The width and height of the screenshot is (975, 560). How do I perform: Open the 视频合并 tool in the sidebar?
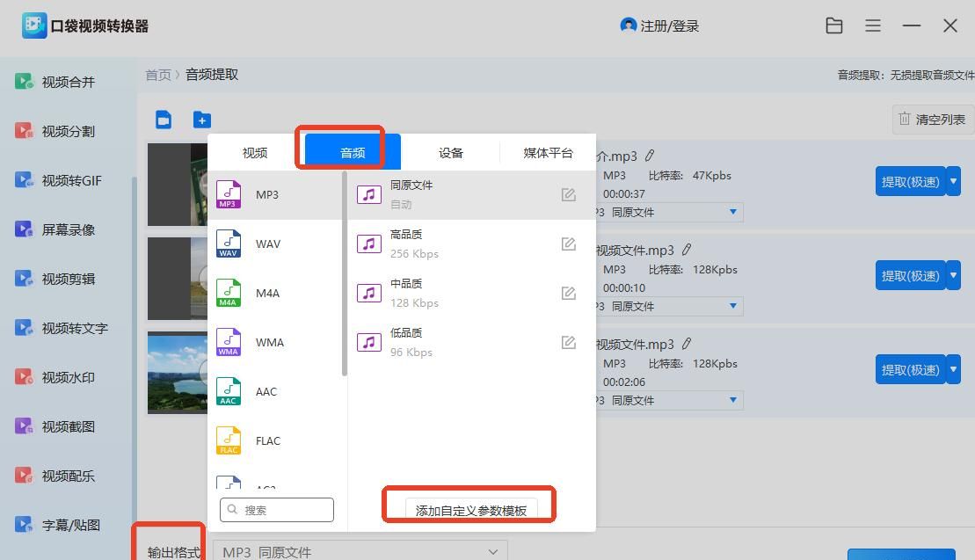coord(68,81)
